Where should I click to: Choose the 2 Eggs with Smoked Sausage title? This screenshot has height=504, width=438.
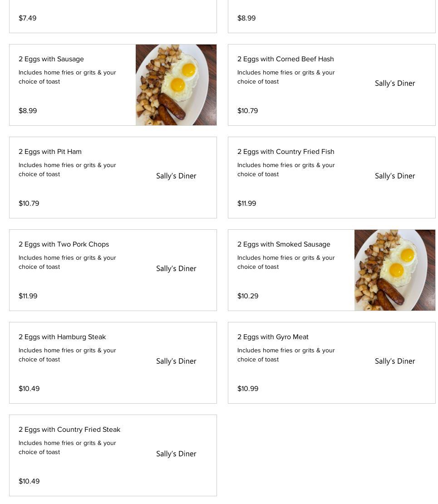(x=284, y=244)
